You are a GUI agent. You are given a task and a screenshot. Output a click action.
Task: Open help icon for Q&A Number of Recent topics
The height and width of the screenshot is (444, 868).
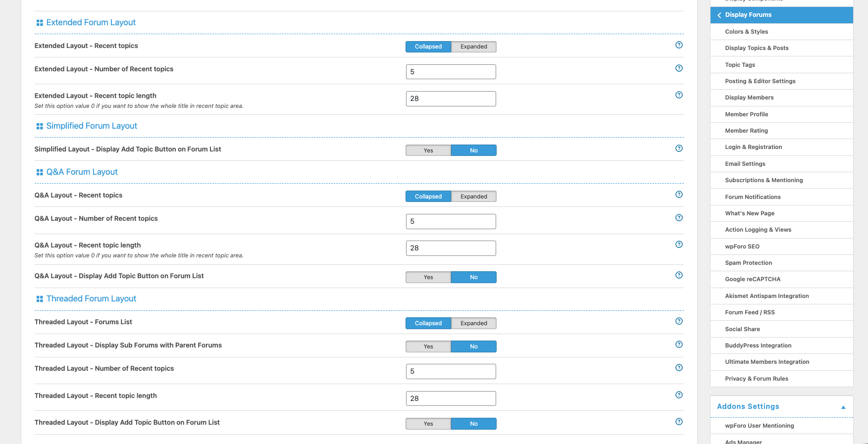coord(679,218)
